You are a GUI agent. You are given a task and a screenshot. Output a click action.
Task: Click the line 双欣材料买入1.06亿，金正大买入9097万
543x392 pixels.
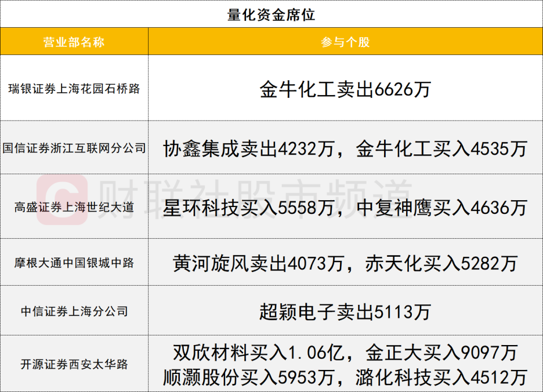pyautogui.click(x=345, y=353)
